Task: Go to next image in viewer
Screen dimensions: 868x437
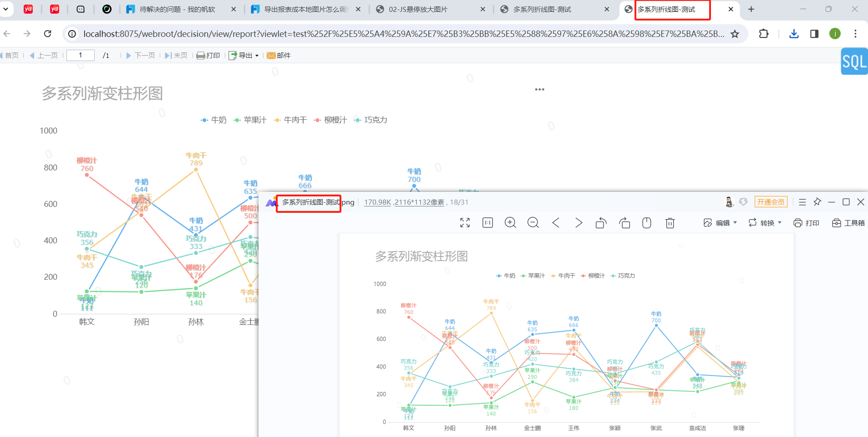Action: point(579,223)
